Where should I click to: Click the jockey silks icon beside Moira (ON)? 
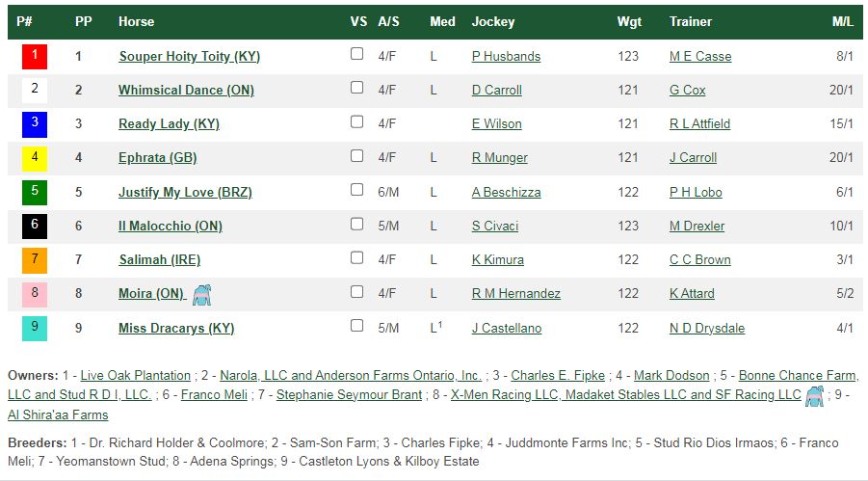[x=202, y=294]
